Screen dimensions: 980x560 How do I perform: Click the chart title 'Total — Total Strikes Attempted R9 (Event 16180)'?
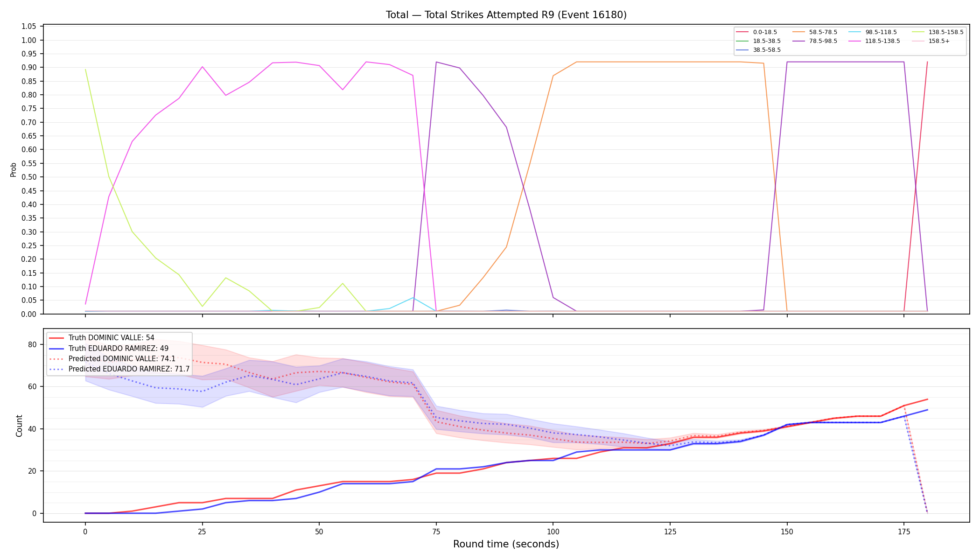point(506,15)
